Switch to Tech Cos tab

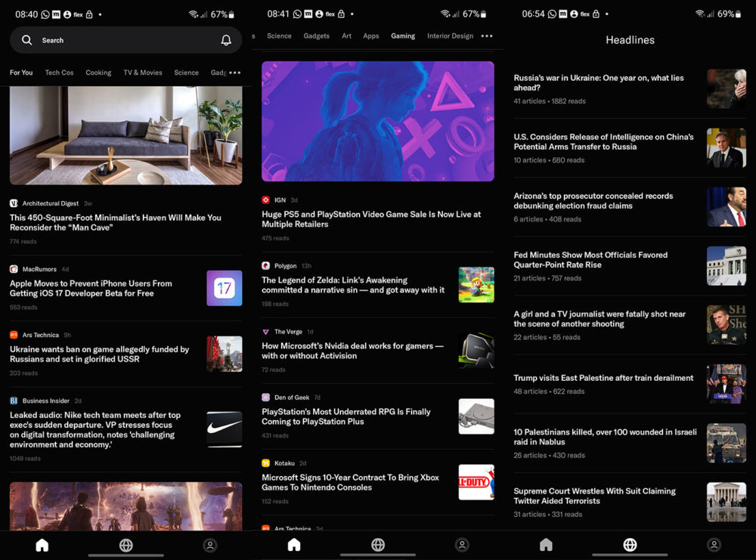click(59, 73)
